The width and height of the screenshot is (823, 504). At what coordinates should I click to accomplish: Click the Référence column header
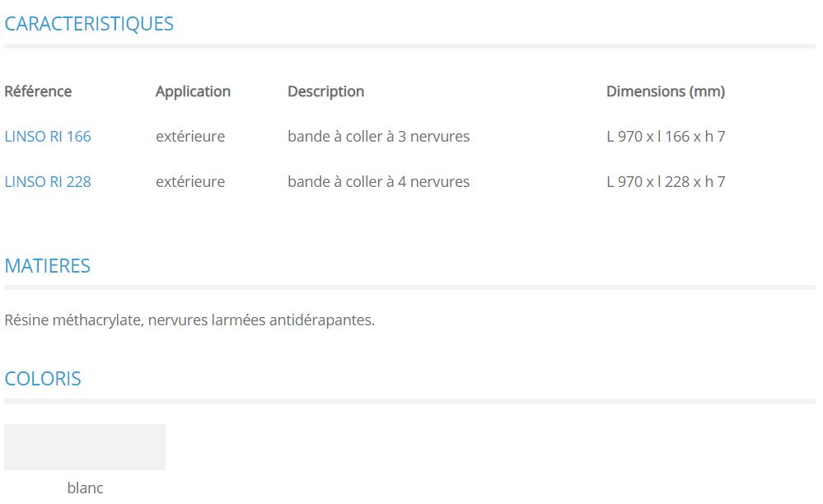coord(38,91)
